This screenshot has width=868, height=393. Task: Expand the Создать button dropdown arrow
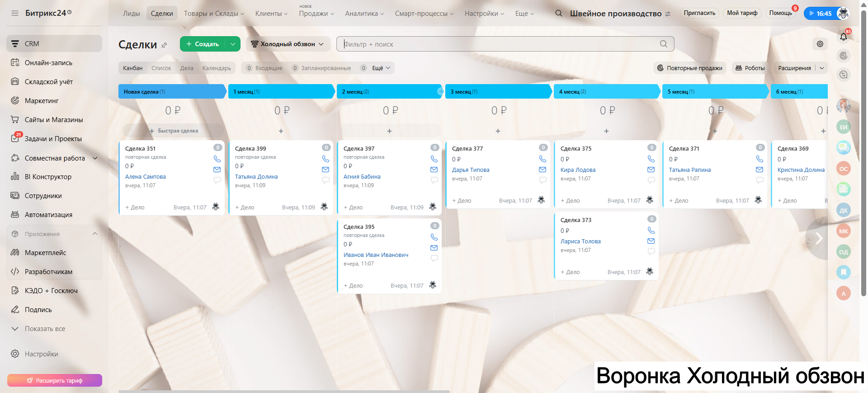tap(232, 44)
